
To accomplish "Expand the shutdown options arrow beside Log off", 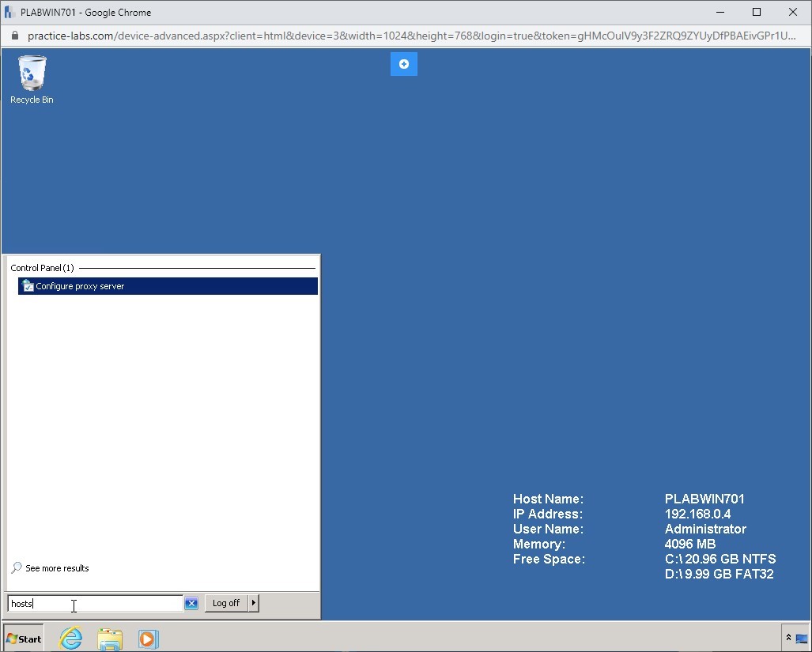I will (x=254, y=603).
